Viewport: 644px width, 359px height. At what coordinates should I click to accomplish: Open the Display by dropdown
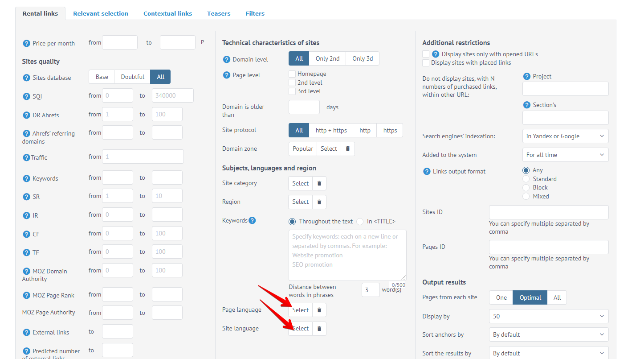[549, 316]
